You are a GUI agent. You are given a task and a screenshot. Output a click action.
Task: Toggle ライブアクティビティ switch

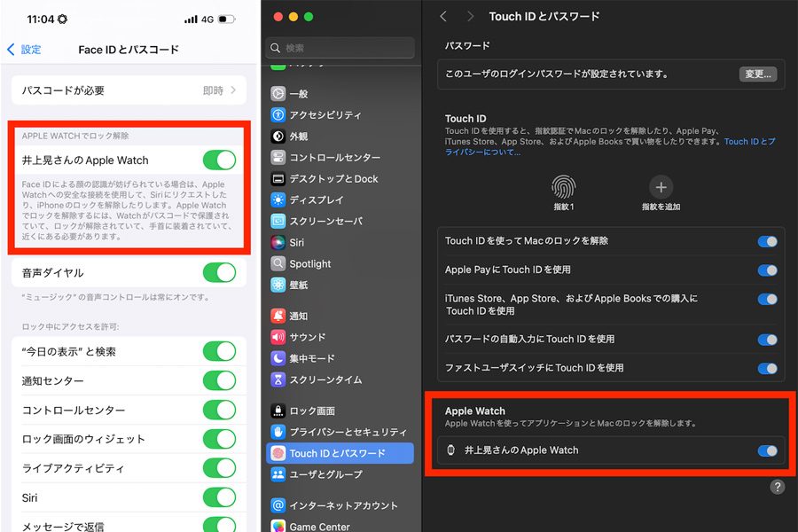coord(219,468)
